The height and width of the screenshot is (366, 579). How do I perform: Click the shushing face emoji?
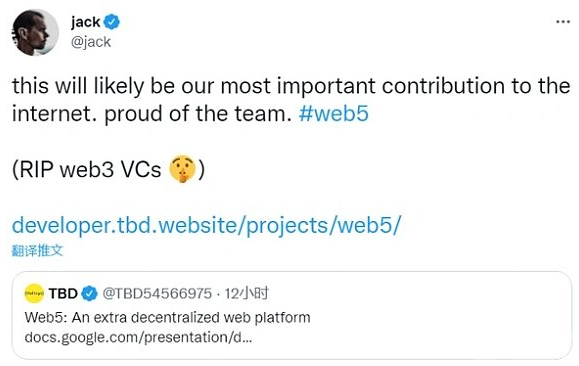tap(182, 169)
